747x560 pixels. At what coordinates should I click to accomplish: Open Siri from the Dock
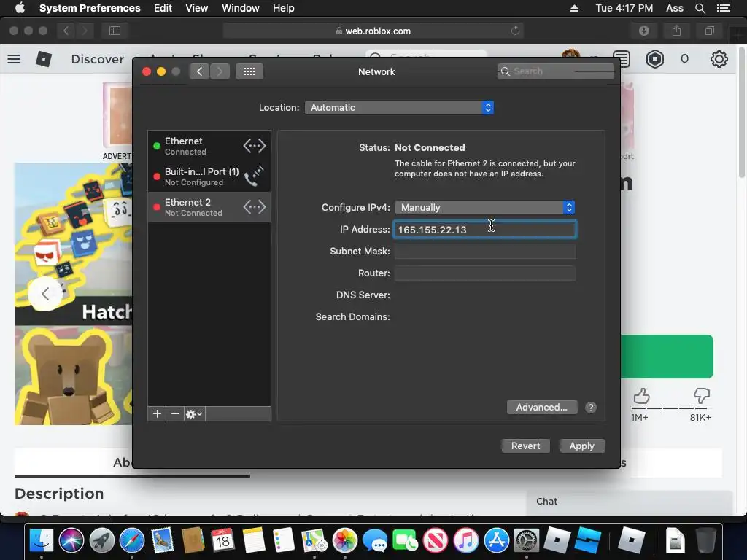(x=71, y=540)
